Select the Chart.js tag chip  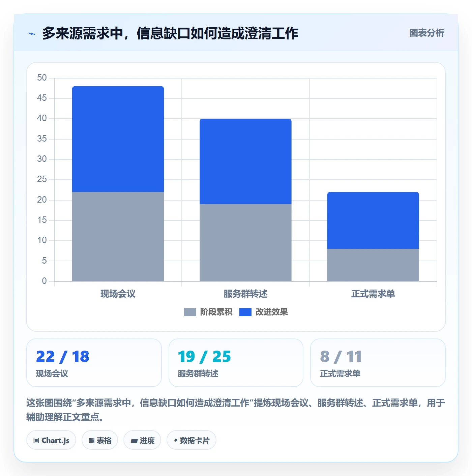[51, 440]
